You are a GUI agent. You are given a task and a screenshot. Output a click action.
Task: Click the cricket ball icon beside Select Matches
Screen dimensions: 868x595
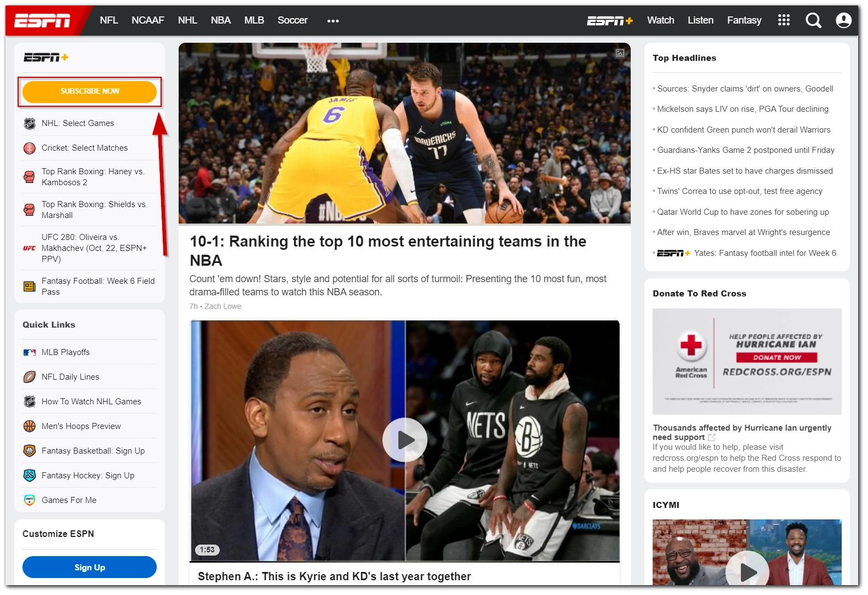pyautogui.click(x=30, y=148)
